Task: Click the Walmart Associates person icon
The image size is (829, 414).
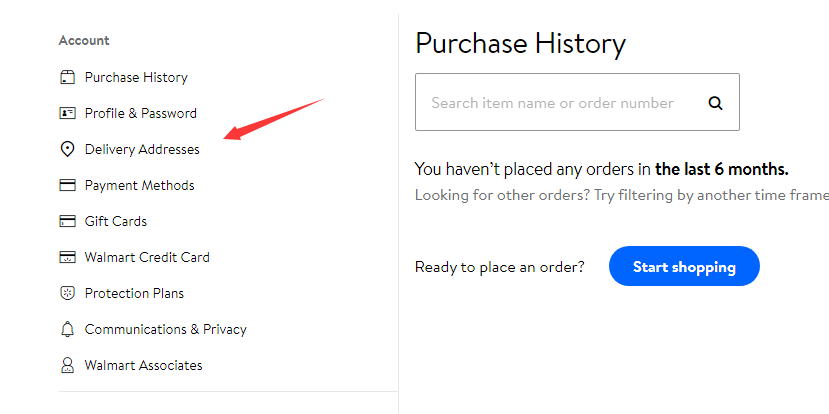Action: click(x=67, y=365)
